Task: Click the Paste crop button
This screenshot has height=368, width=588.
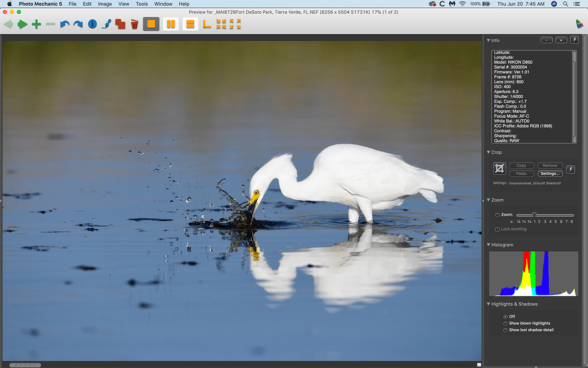Action: pos(521,174)
